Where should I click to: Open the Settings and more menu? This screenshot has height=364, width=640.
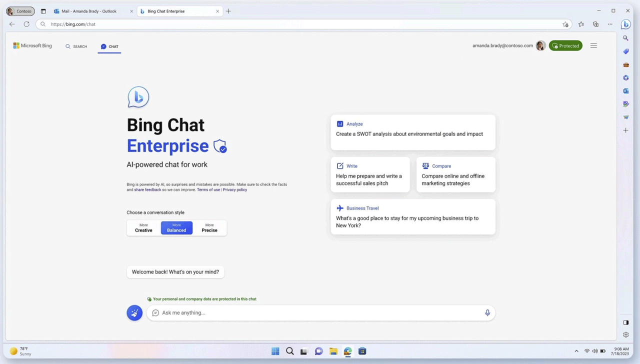click(x=610, y=24)
